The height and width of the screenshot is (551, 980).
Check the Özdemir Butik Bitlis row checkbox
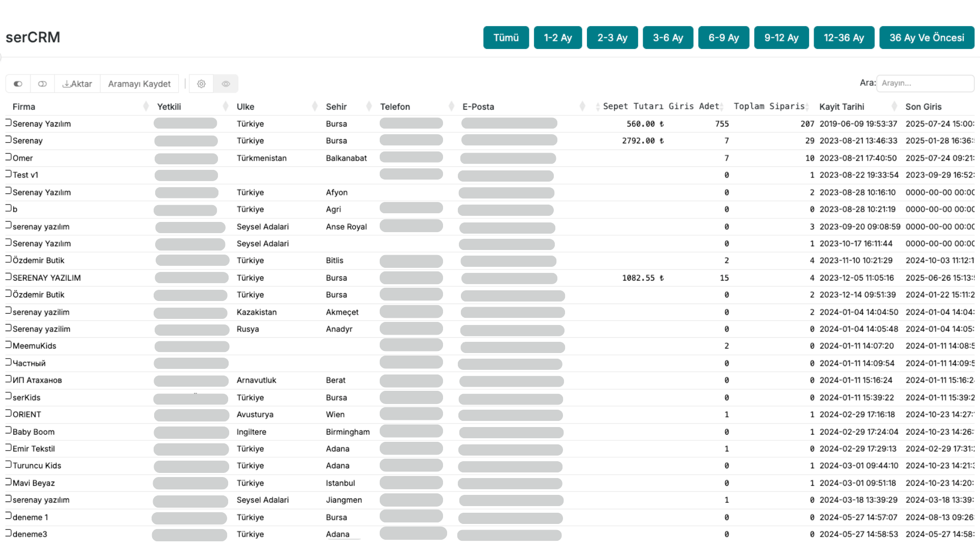tap(8, 259)
